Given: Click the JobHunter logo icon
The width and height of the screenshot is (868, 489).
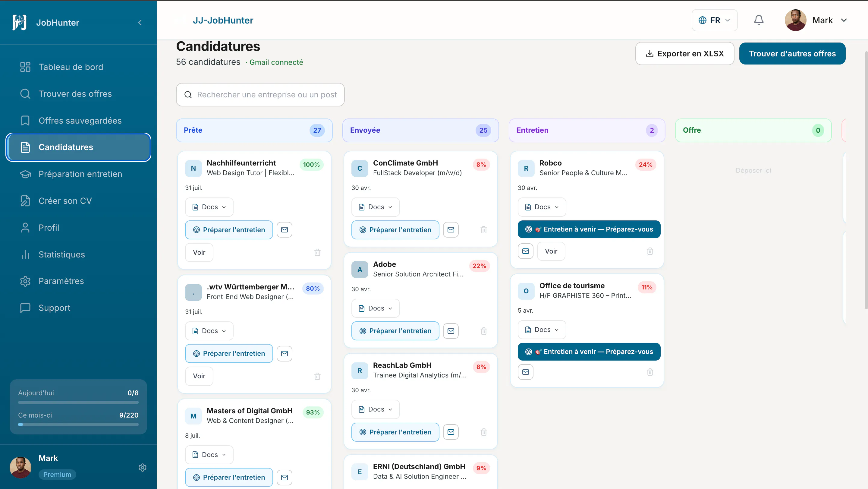Looking at the screenshot, I should 20,22.
